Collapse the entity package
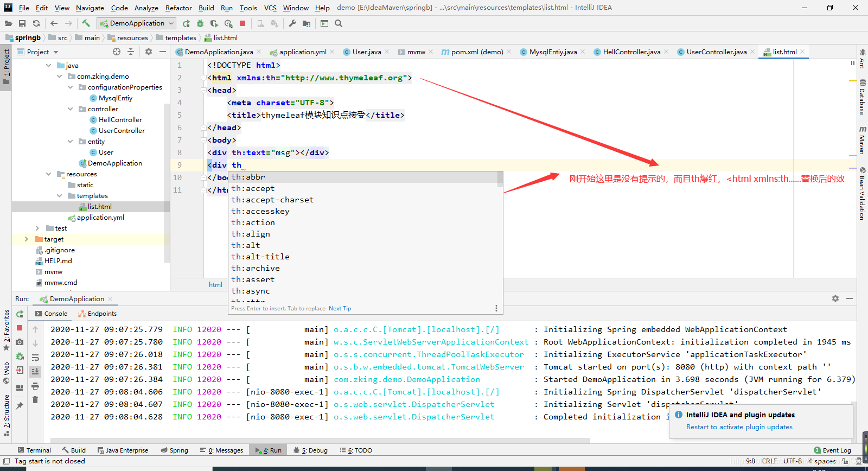 pos(70,141)
